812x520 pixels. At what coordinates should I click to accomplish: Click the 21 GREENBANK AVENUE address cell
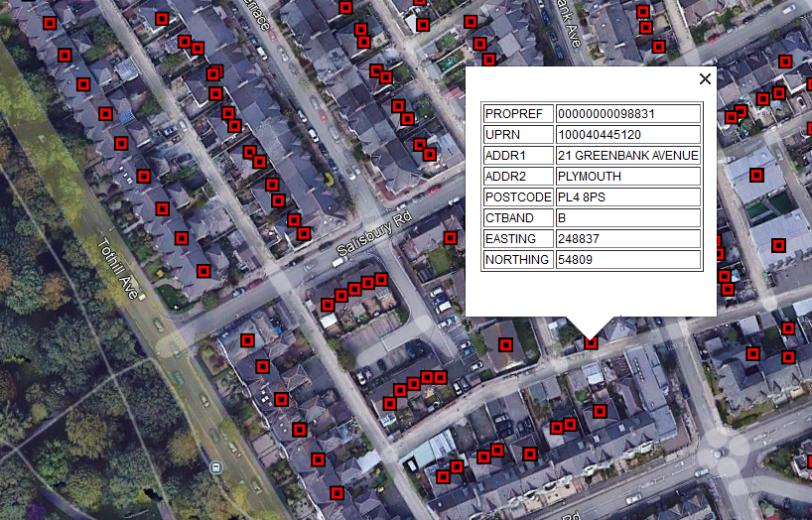coord(627,156)
